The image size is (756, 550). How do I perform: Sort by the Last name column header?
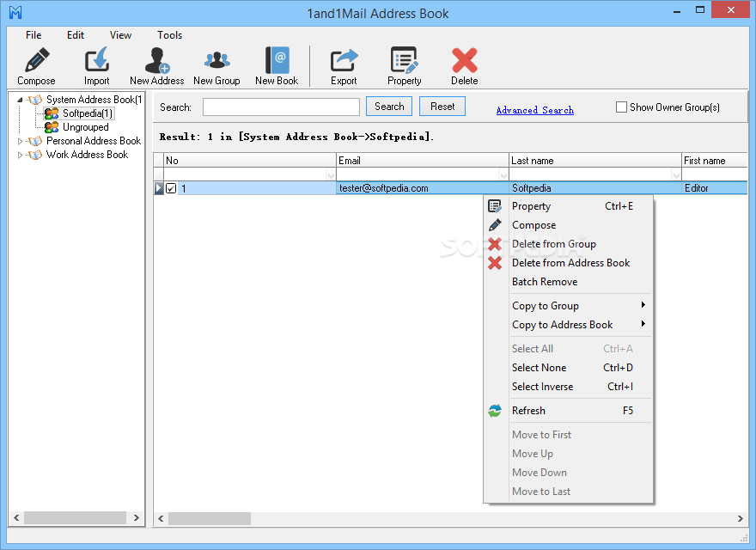[x=595, y=160]
